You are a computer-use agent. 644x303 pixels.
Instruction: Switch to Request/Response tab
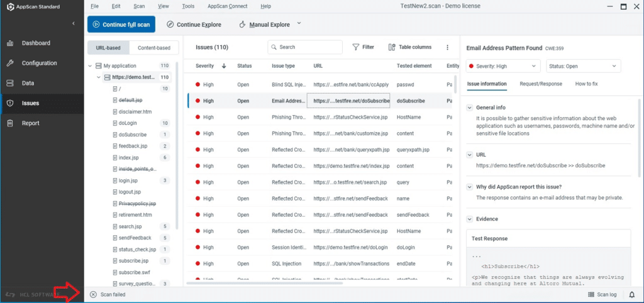pyautogui.click(x=541, y=84)
